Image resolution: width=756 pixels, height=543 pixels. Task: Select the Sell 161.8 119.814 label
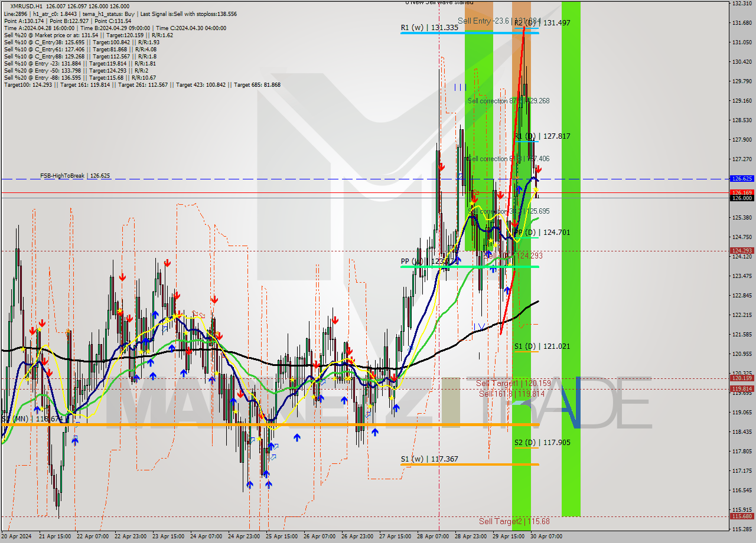[x=512, y=394]
